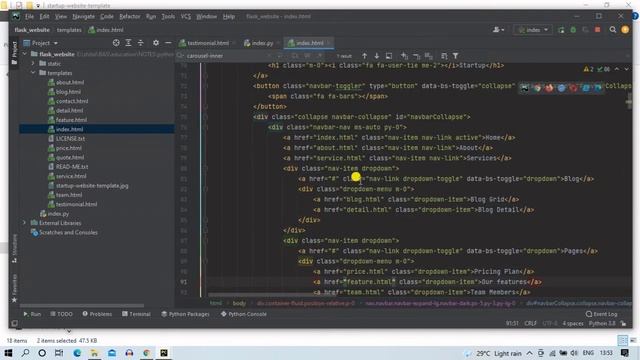Screen dimensions: 640x360
Task: Click the warnings indicator in editor
Action: [589, 69]
